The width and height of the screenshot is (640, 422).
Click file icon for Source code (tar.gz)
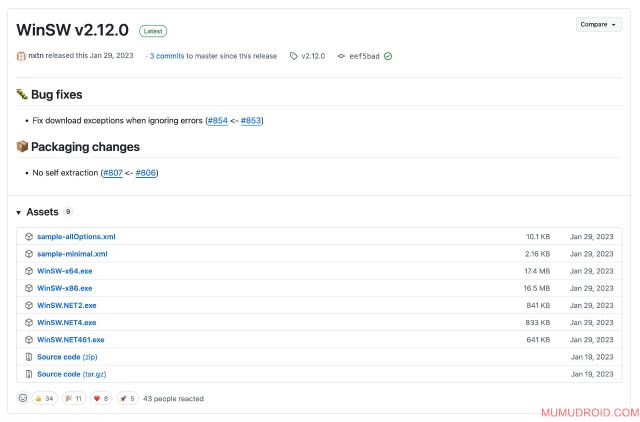pos(29,374)
